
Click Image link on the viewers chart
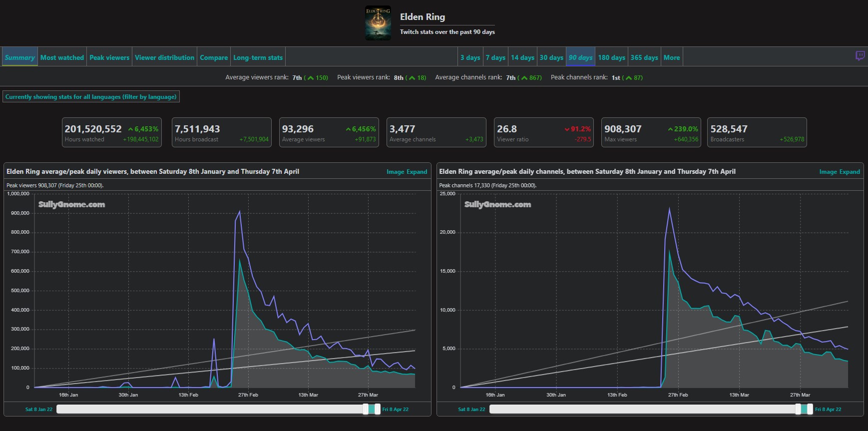395,172
